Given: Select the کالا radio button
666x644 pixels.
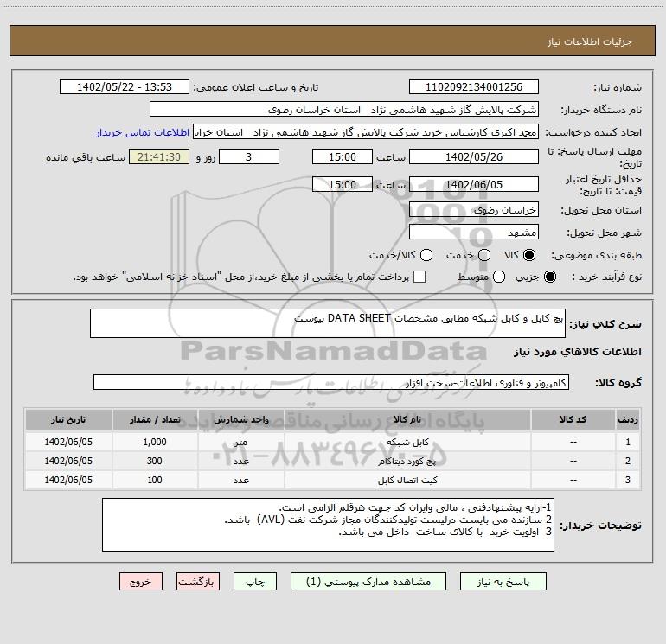Looking at the screenshot, I should 529,255.
